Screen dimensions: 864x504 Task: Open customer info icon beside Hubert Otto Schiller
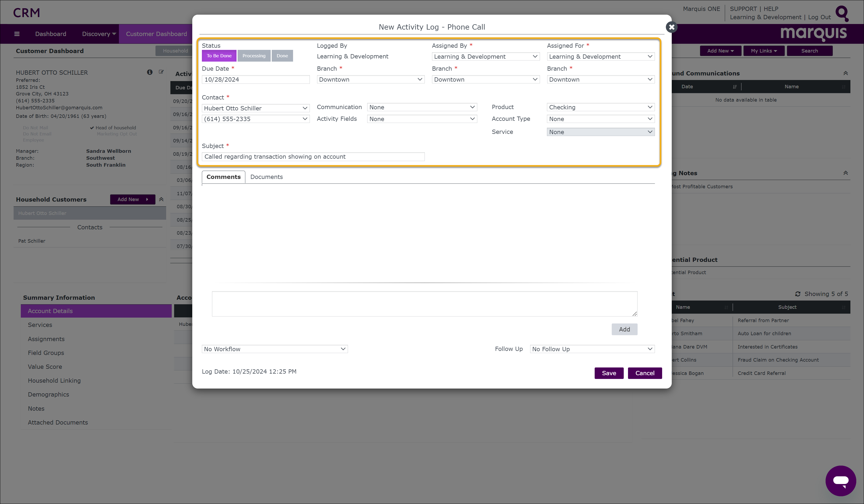point(150,72)
